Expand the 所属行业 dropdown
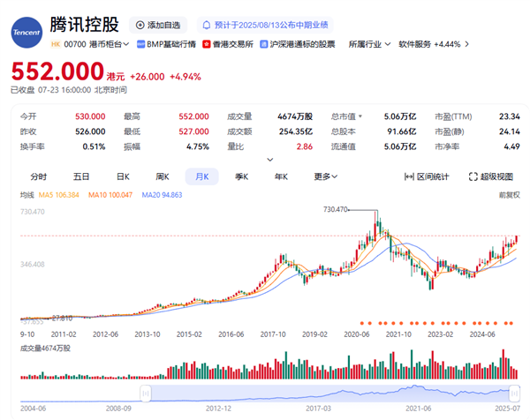Image resolution: width=530 pixels, height=420 pixels. (369, 44)
